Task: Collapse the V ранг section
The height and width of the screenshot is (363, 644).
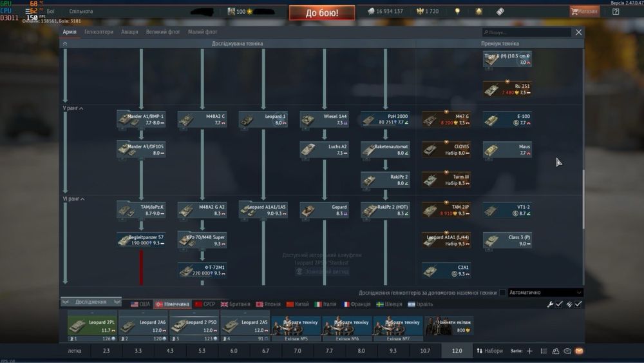Action: pos(73,108)
